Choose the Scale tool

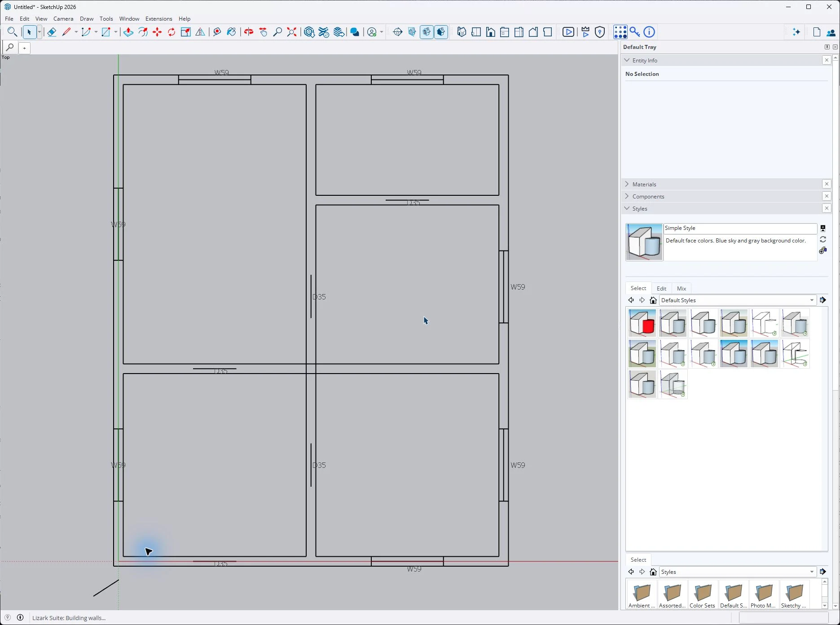pos(186,32)
